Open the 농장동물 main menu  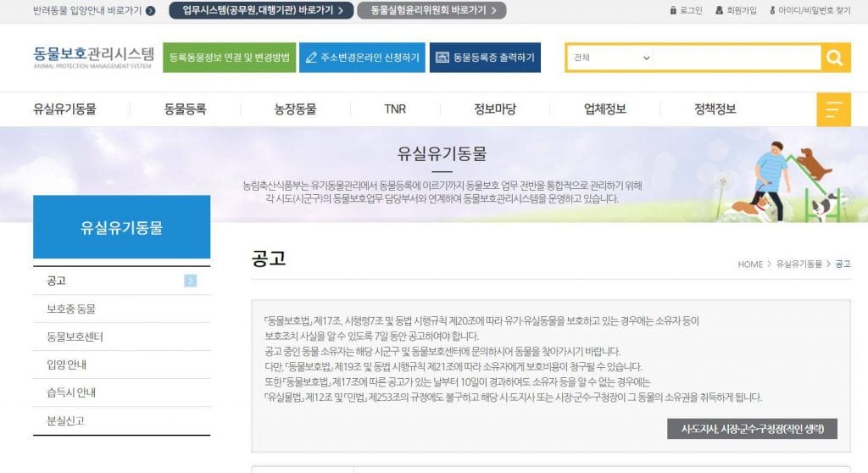coord(295,109)
